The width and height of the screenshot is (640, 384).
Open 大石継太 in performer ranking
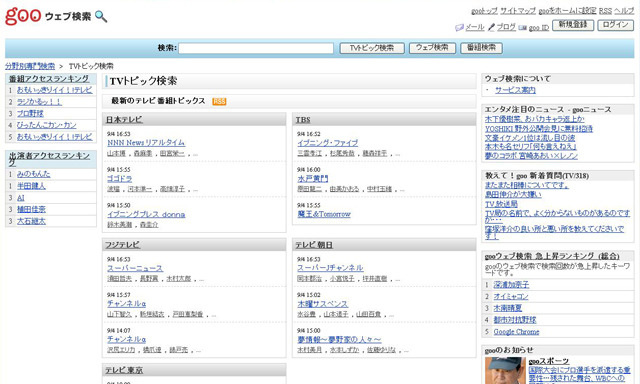(31, 221)
